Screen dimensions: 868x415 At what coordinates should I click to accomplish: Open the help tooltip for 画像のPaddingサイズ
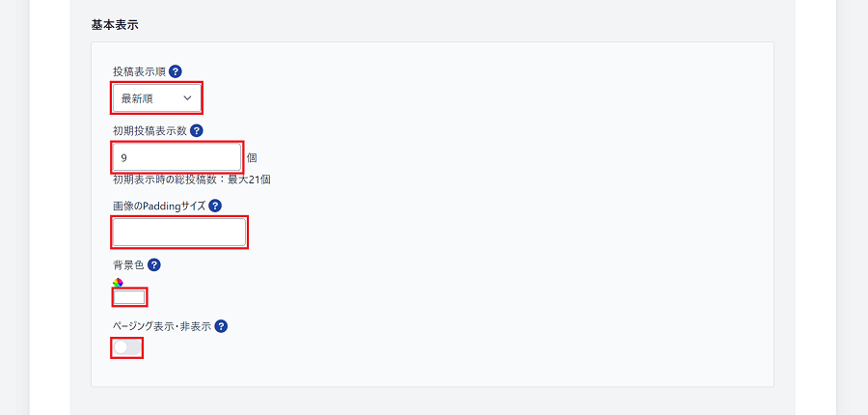215,207
